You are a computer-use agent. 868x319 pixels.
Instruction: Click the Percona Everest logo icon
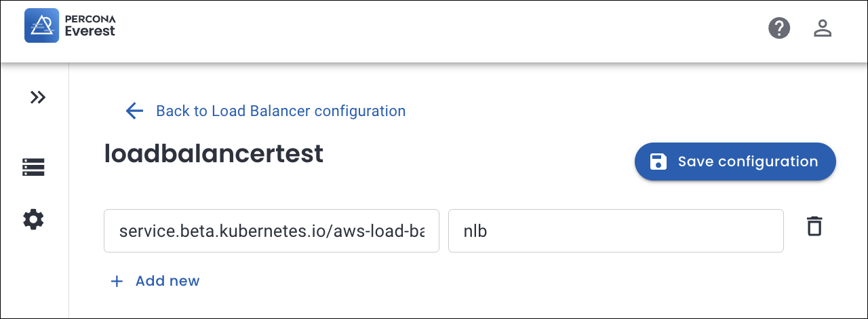tap(41, 26)
